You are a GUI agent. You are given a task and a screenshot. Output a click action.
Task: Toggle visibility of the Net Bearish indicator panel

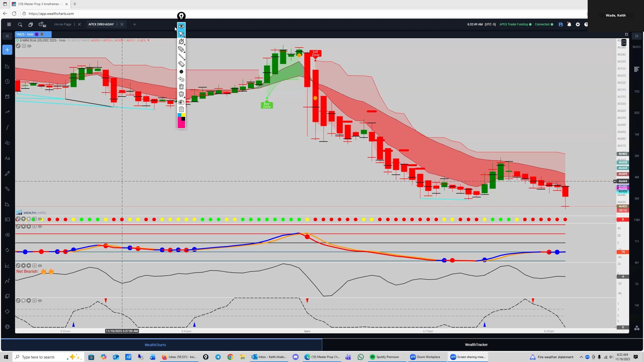(40, 265)
